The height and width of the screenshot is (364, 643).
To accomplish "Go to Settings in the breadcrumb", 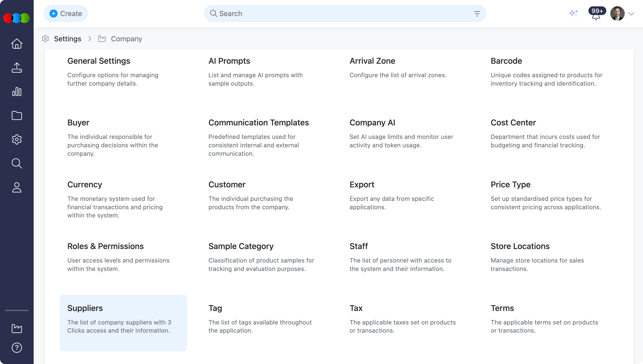I will 68,39.
